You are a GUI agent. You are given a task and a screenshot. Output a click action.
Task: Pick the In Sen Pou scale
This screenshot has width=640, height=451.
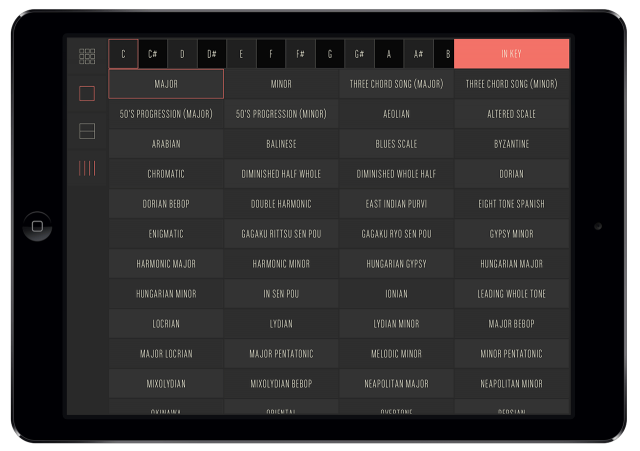pyautogui.click(x=281, y=294)
